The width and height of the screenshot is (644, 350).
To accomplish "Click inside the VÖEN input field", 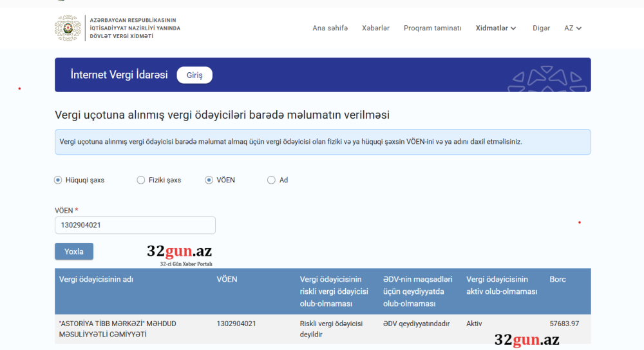I will coord(135,225).
